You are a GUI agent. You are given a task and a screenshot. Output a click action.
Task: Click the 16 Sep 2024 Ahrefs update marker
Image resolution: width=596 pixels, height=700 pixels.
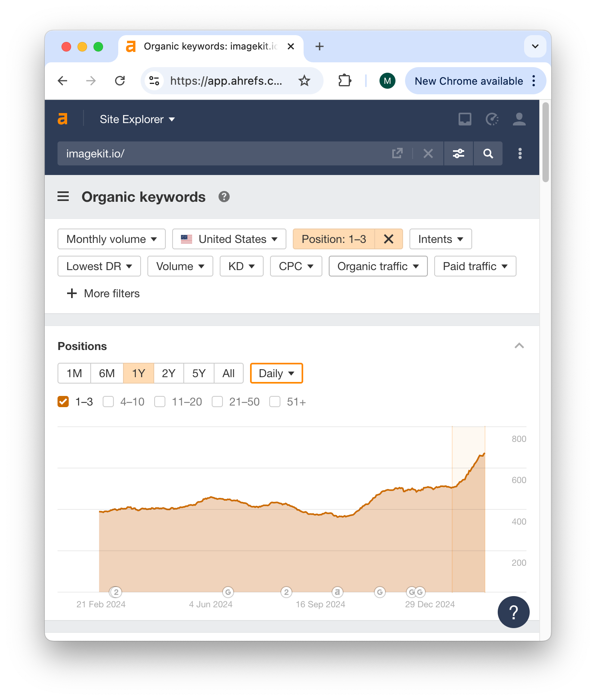coord(338,592)
